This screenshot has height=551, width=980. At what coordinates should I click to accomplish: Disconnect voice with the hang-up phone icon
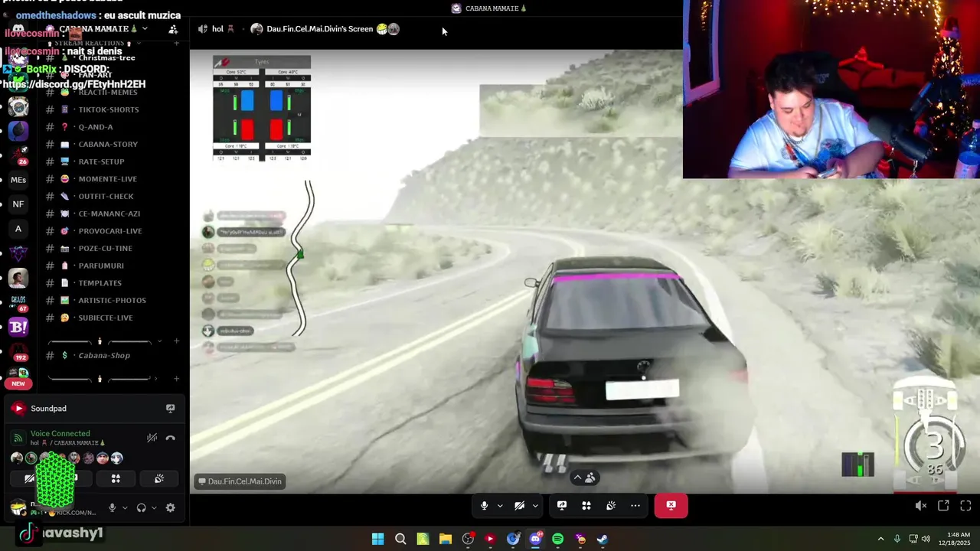[x=171, y=438]
